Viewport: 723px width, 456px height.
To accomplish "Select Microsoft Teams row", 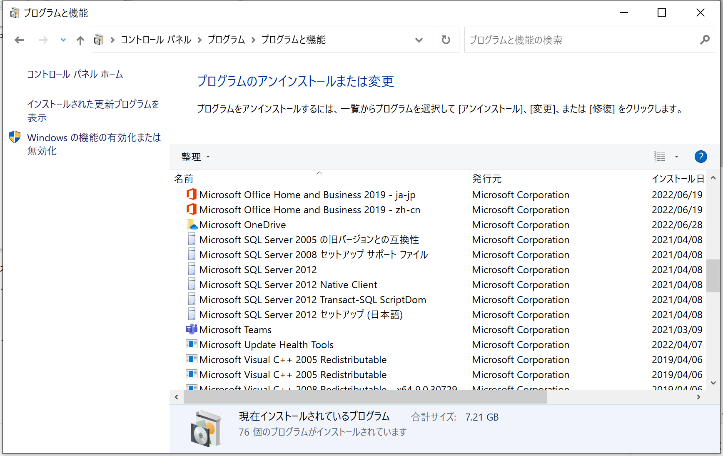I will point(235,329).
